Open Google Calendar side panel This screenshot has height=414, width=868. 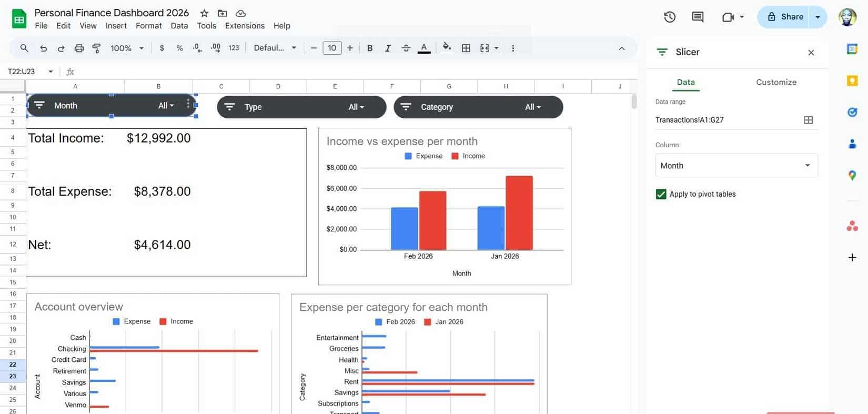click(852, 49)
